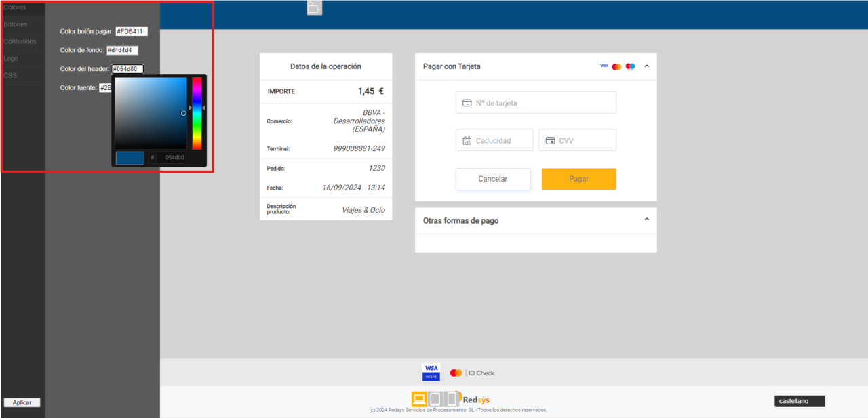Open the Botones tab in the sidebar
The image size is (868, 418).
pos(16,24)
